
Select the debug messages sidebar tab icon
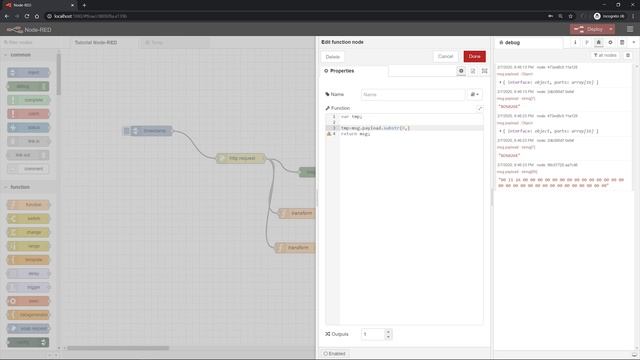click(x=598, y=42)
